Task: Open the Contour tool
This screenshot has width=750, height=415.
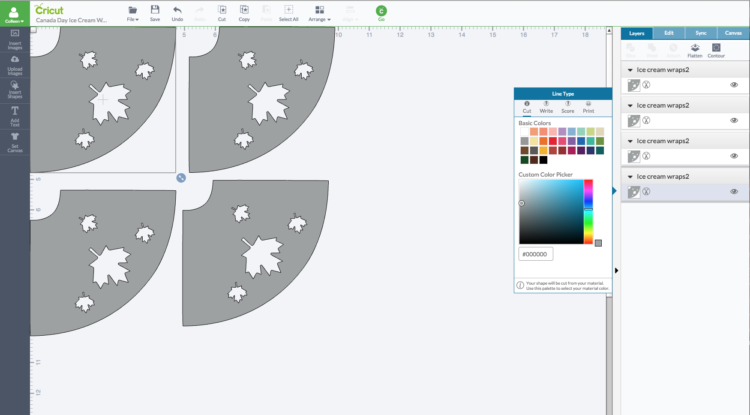Action: (x=716, y=50)
